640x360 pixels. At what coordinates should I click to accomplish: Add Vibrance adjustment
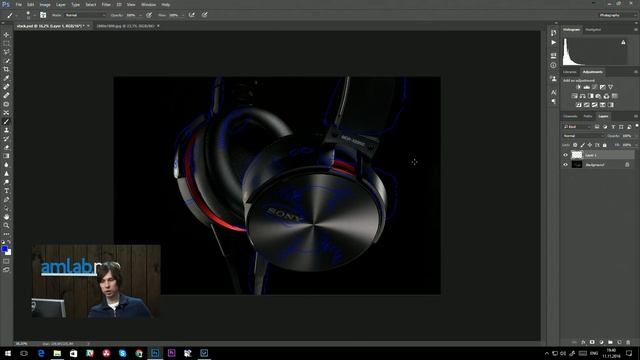click(611, 87)
